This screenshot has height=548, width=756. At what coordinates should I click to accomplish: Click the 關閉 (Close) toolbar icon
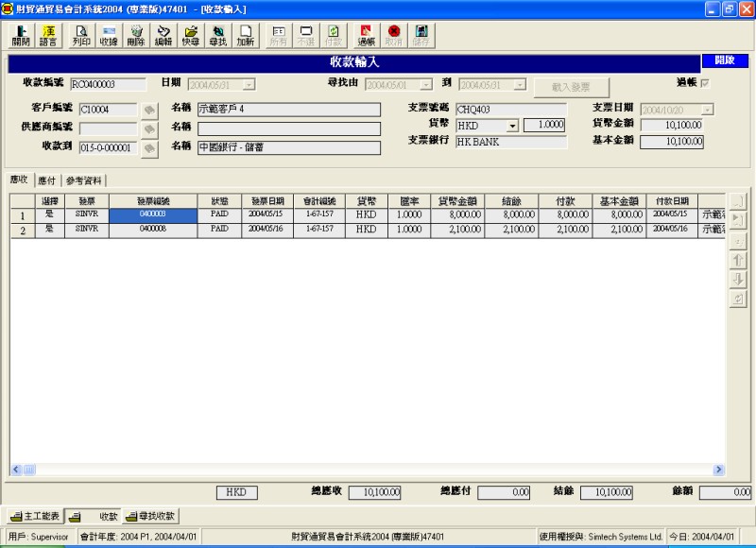pos(20,35)
